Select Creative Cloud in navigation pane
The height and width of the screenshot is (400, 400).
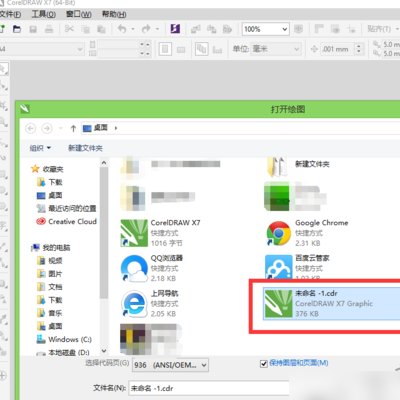[x=72, y=222]
